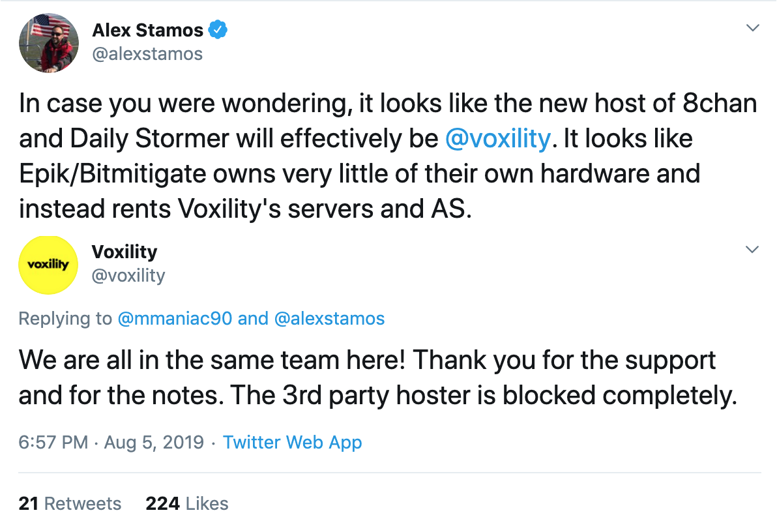777x532 pixels.
Task: Click the 'Replying to' label
Action: point(65,318)
